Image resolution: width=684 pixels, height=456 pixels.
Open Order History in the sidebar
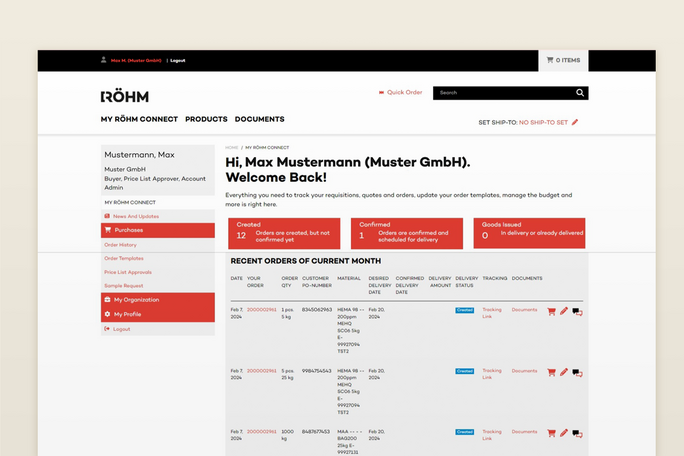(x=121, y=244)
